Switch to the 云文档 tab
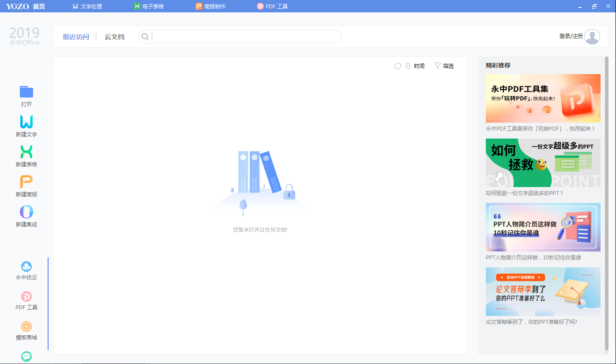616x364 pixels. (114, 37)
